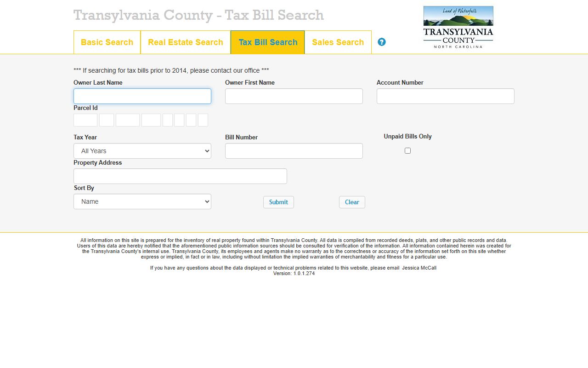Click the last Parcel Id segment box
588x368 pixels.
[x=203, y=120]
